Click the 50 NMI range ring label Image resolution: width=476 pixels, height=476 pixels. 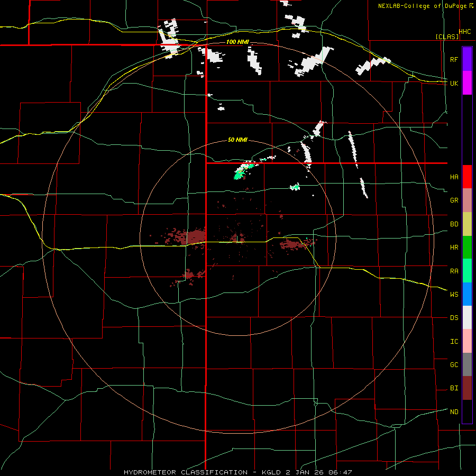pyautogui.click(x=237, y=140)
